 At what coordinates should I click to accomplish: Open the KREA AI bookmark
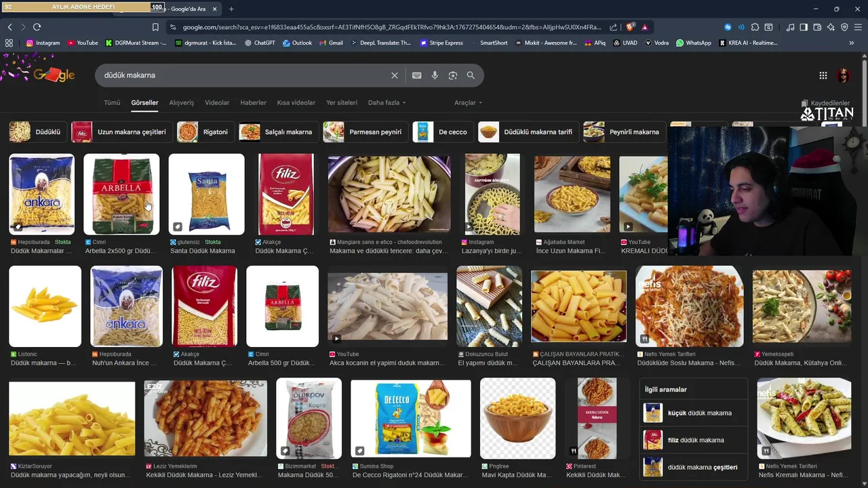(748, 43)
